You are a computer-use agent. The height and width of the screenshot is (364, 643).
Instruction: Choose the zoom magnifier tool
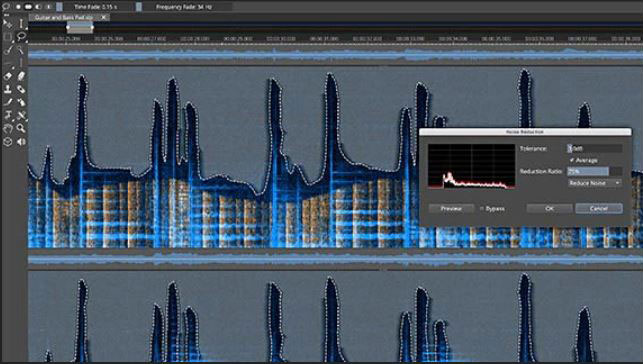(21, 128)
